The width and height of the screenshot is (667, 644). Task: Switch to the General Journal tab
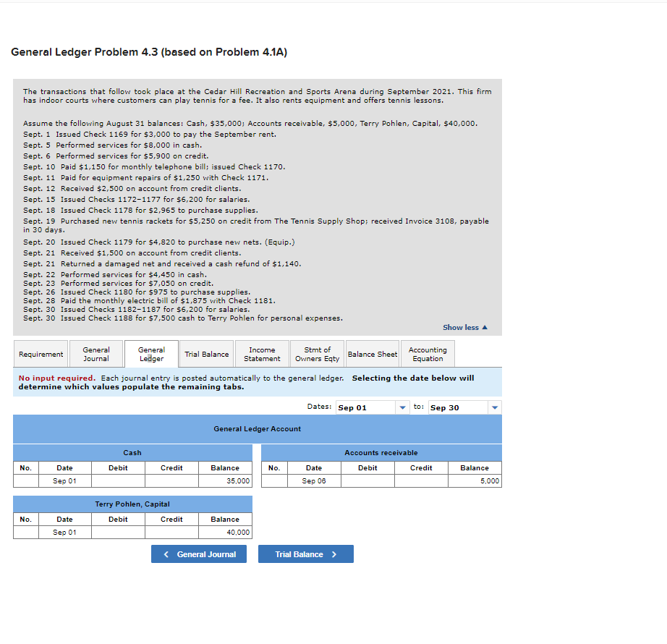click(x=95, y=354)
